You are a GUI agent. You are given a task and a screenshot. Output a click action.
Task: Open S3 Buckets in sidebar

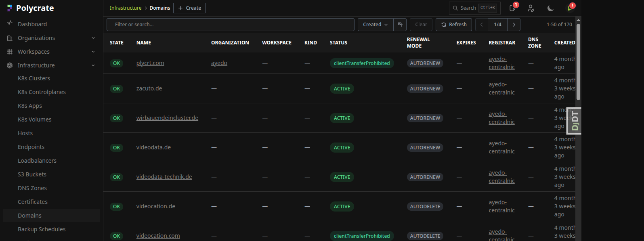(32, 174)
